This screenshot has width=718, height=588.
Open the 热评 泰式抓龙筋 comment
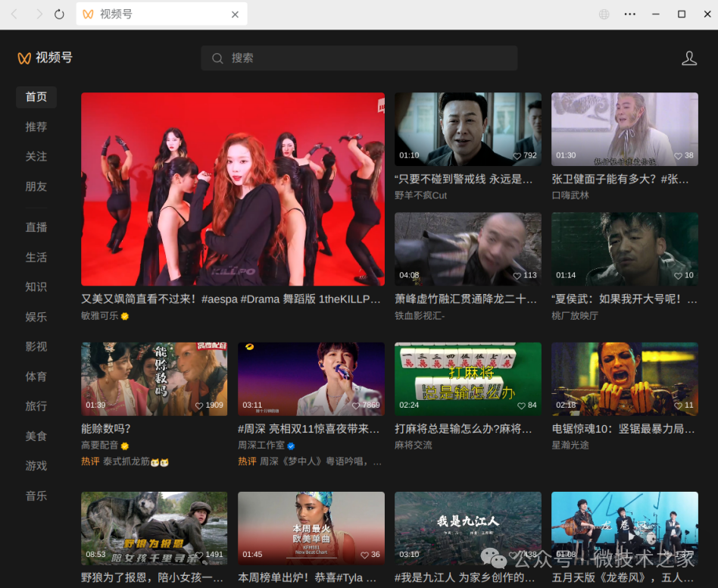point(125,461)
